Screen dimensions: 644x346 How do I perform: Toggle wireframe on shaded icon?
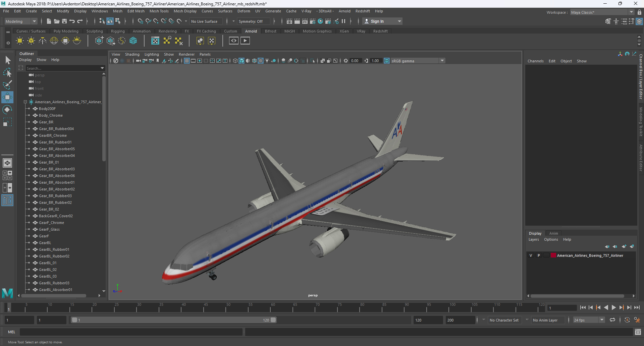tap(254, 61)
